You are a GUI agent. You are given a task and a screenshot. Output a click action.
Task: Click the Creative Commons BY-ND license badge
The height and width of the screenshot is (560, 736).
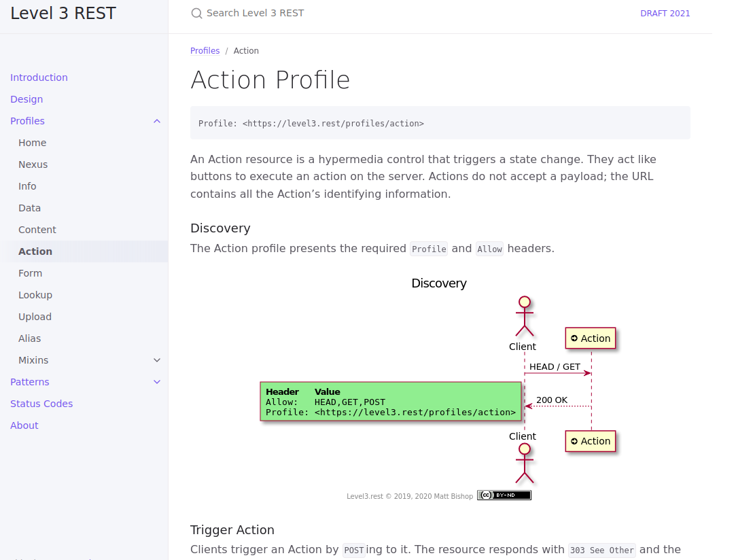tap(504, 495)
